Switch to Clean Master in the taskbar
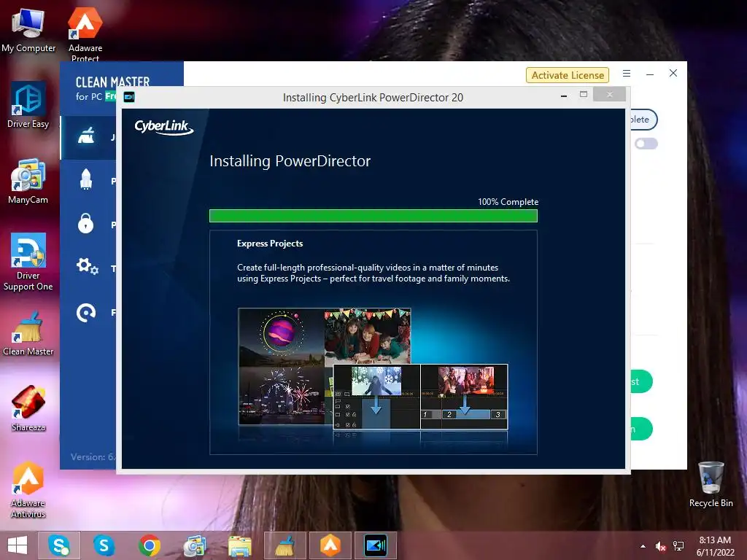The width and height of the screenshot is (747, 560). (x=285, y=545)
